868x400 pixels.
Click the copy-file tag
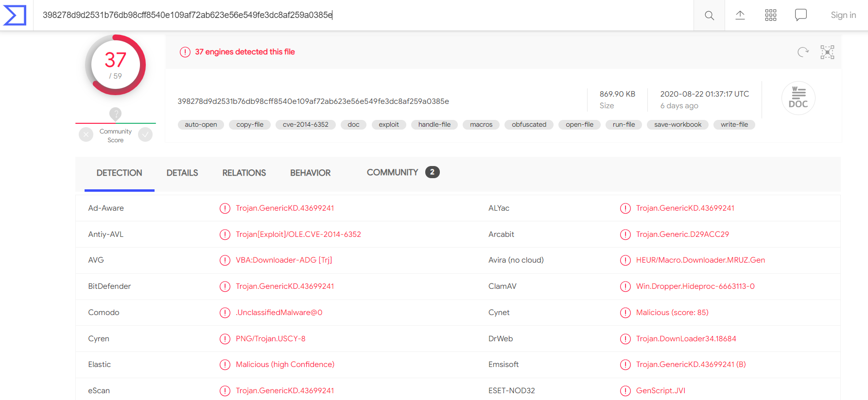(250, 125)
